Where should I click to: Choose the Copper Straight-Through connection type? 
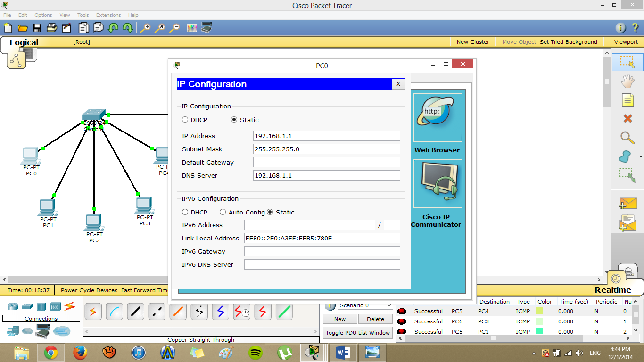coord(135,312)
